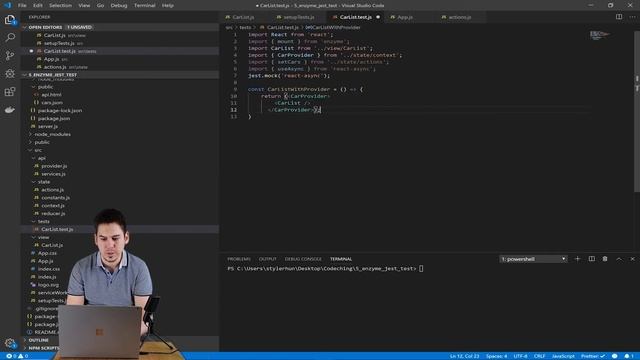Open the Source Control view
Image resolution: width=640 pixels, height=360 pixels.
pyautogui.click(x=10, y=56)
